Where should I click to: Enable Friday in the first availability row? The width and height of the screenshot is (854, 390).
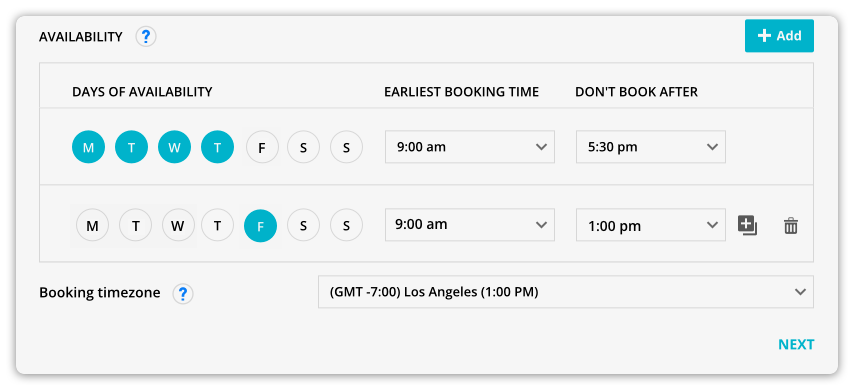[262, 147]
